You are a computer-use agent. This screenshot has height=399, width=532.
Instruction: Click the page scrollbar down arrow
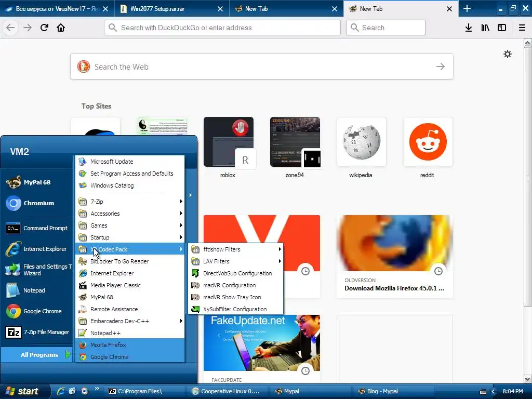[528, 379]
